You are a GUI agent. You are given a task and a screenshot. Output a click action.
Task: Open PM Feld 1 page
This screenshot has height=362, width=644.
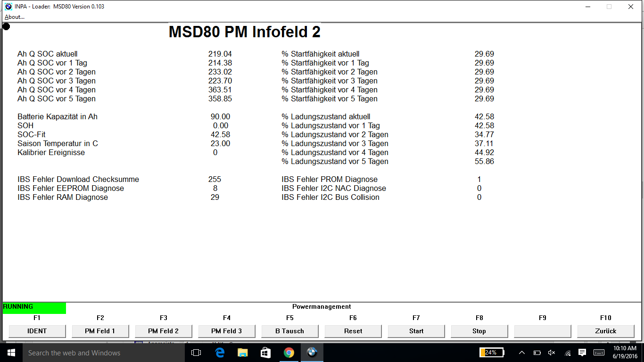click(x=100, y=331)
